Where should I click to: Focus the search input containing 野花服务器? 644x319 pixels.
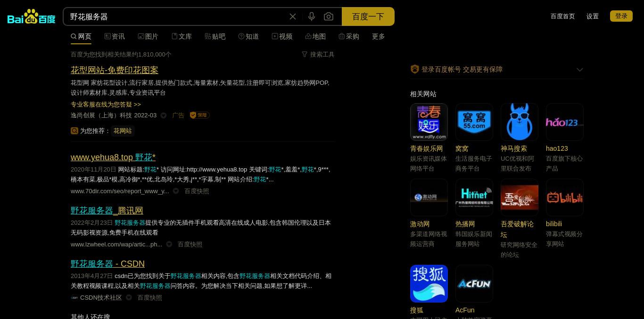(x=177, y=16)
